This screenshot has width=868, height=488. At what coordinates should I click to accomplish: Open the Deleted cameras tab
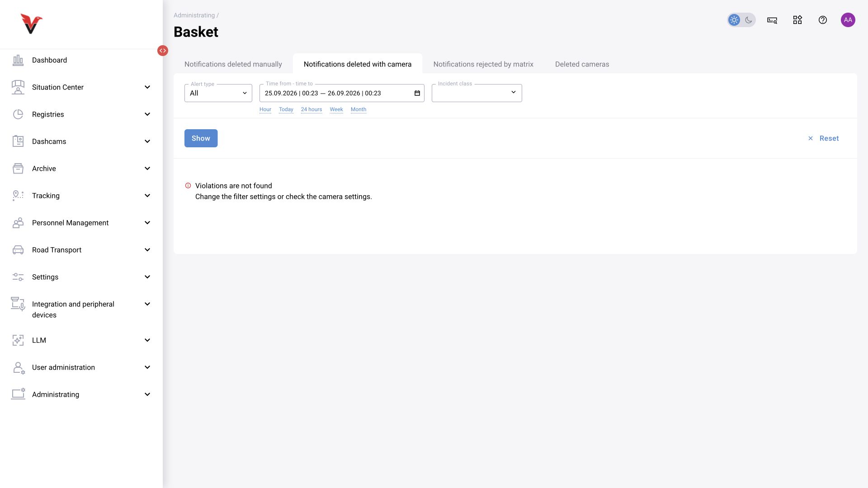point(582,64)
